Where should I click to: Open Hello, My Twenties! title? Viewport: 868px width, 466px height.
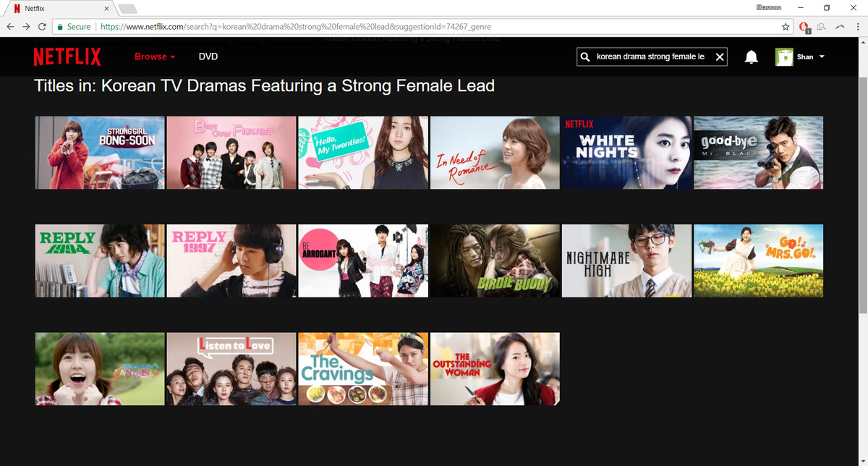pyautogui.click(x=363, y=153)
